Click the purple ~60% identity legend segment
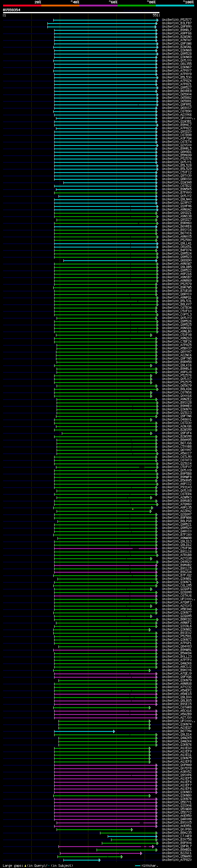Image resolution: width=197 pixels, height=868 pixels. tap(98, 6)
